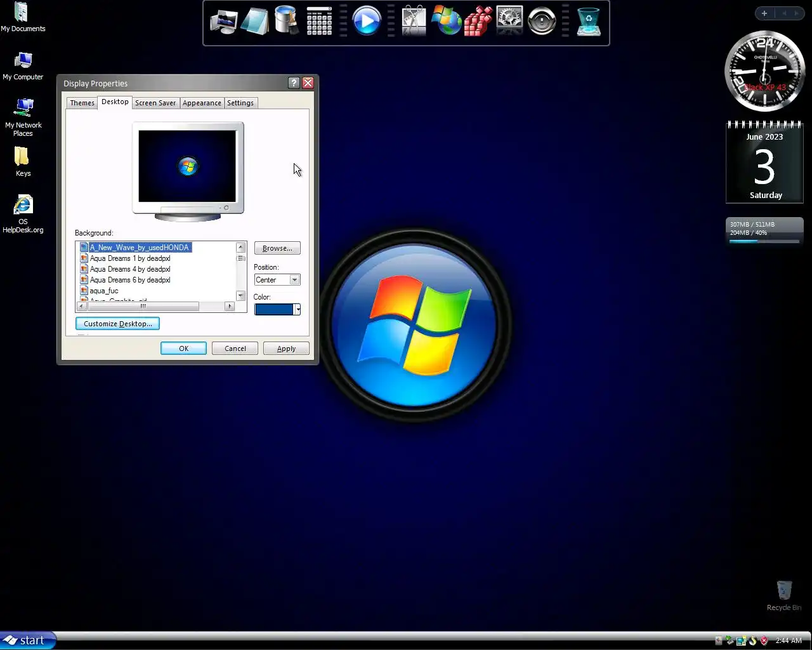Open the Start menu

(x=28, y=640)
